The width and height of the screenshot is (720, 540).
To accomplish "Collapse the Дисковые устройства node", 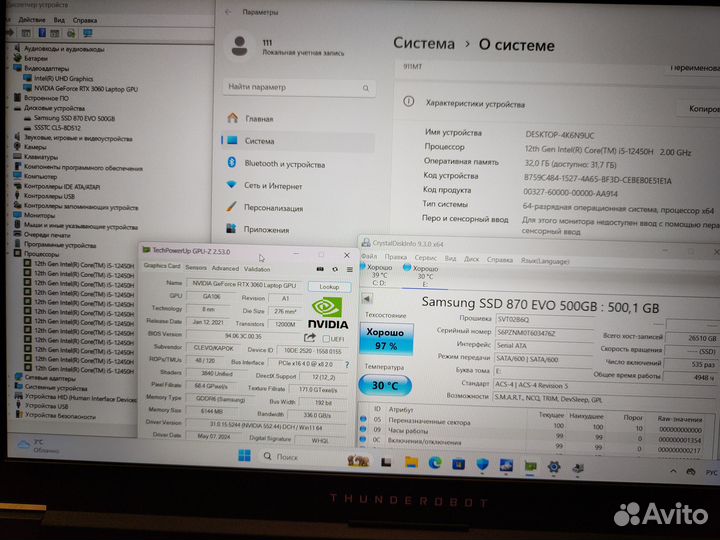I will [9, 108].
